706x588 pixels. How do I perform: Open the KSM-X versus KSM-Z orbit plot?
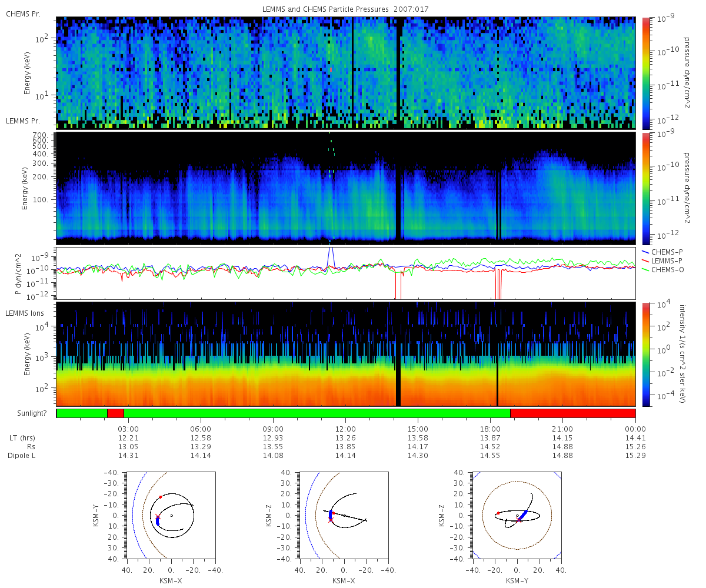tap(344, 515)
